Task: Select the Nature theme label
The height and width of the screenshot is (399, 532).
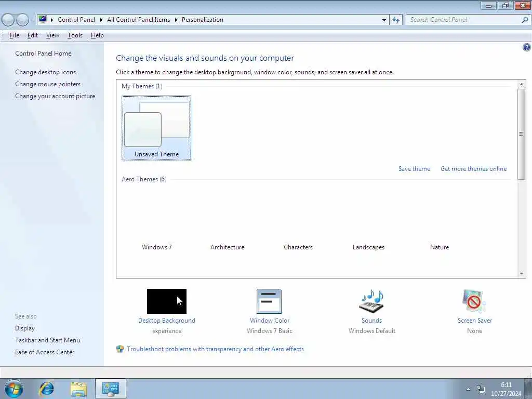Action: (440, 247)
